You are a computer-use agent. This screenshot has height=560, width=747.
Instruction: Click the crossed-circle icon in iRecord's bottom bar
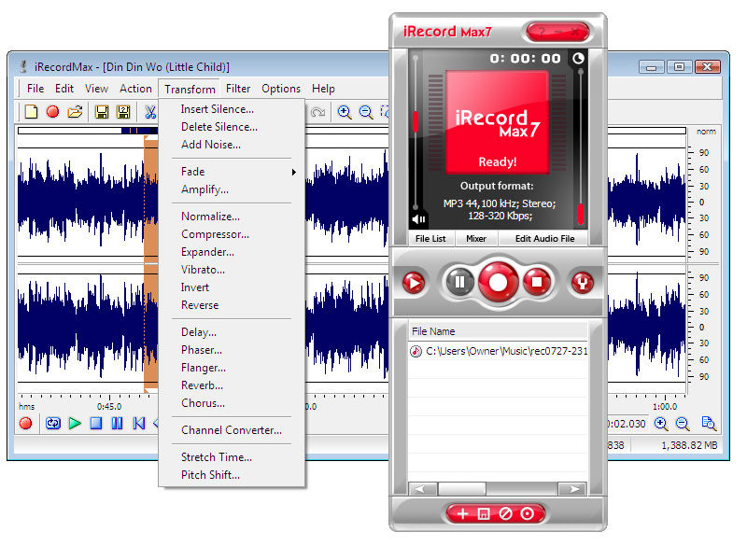pos(505,514)
